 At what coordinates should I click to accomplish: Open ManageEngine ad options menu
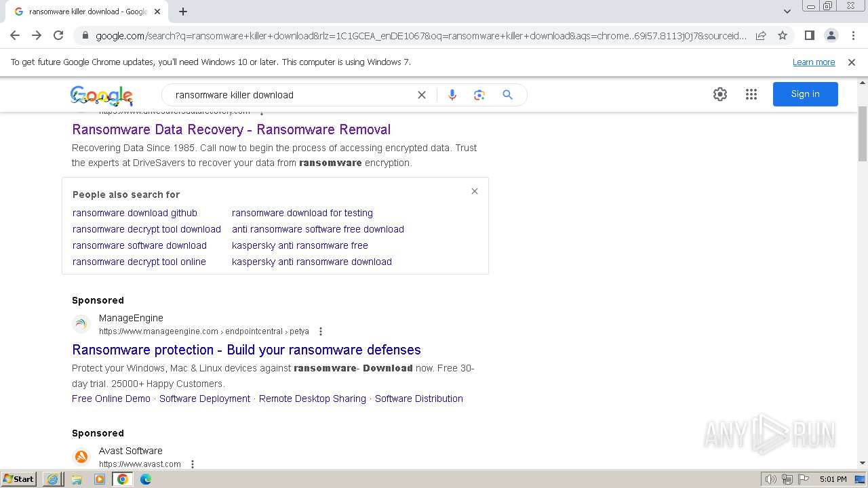(x=321, y=331)
